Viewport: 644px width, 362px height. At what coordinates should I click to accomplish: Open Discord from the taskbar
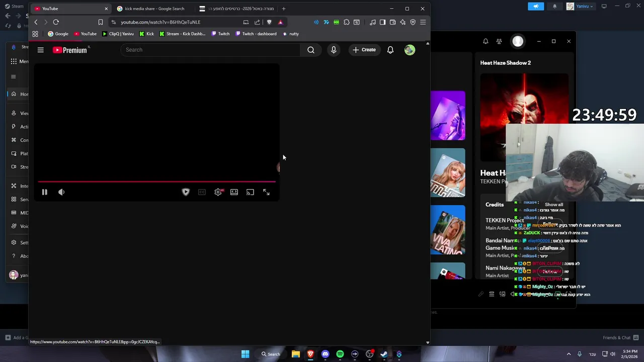325,354
